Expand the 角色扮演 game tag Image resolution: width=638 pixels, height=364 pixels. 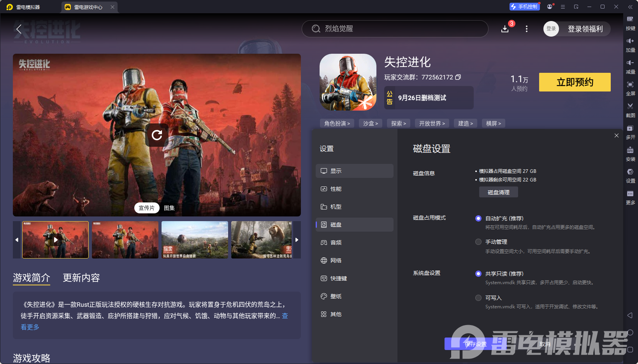coord(337,123)
